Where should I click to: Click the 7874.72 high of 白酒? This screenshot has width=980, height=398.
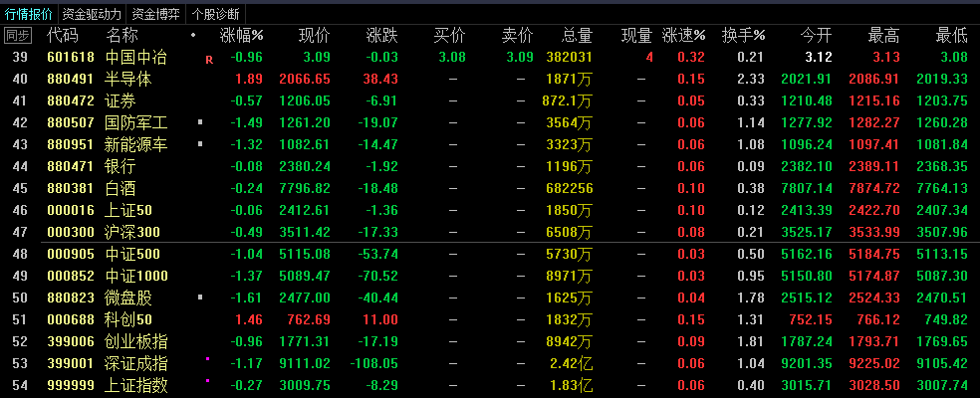click(x=875, y=189)
